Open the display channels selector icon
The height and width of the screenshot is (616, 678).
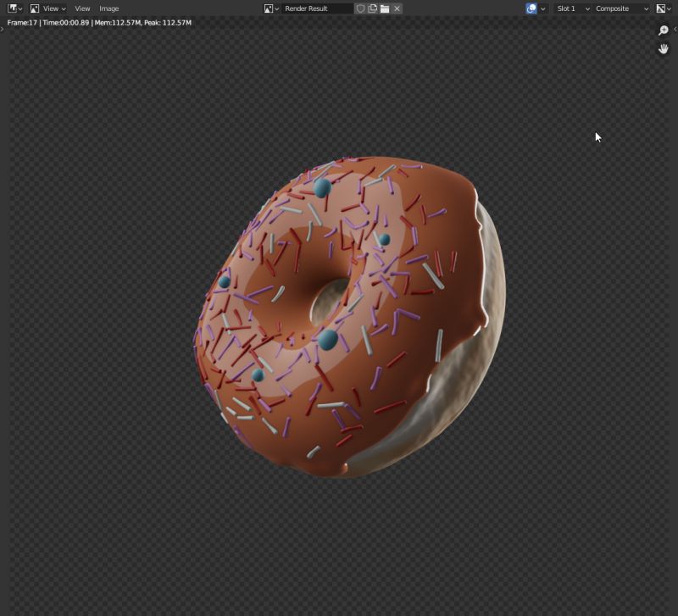tap(662, 8)
